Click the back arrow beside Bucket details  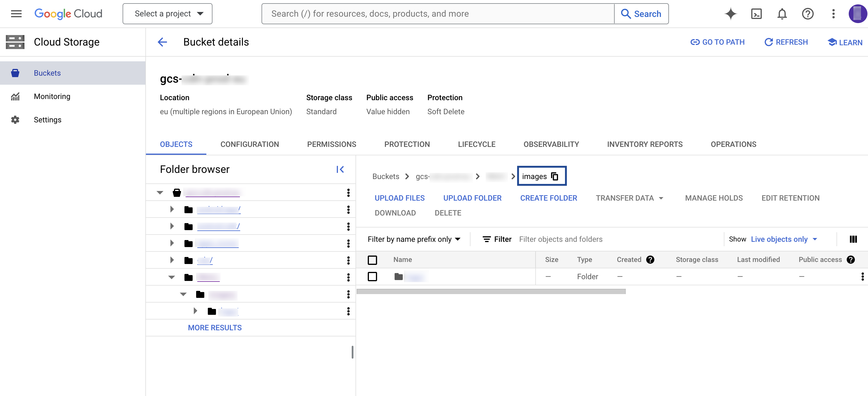pyautogui.click(x=162, y=42)
